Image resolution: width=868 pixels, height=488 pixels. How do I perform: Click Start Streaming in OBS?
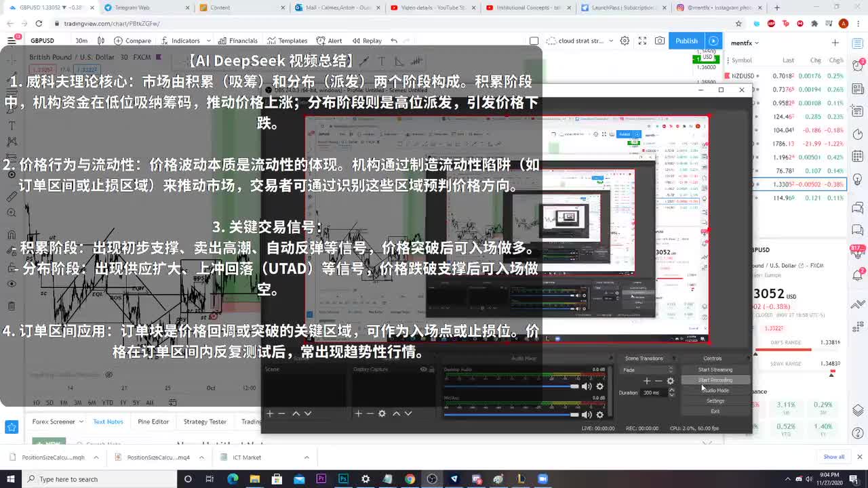point(715,369)
